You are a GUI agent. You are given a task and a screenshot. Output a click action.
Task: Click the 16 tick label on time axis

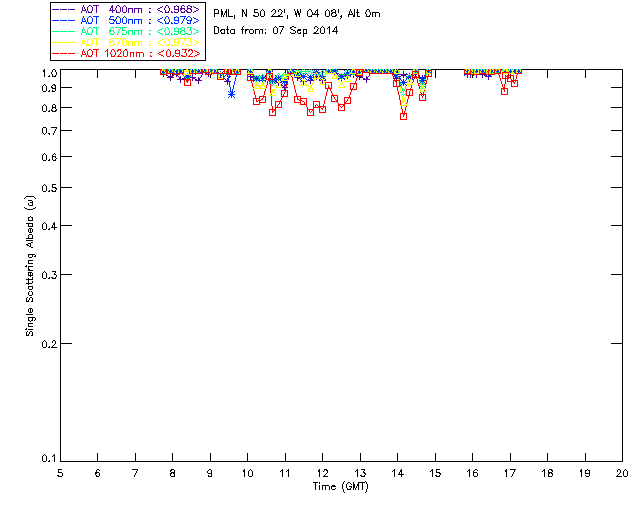pos(472,473)
